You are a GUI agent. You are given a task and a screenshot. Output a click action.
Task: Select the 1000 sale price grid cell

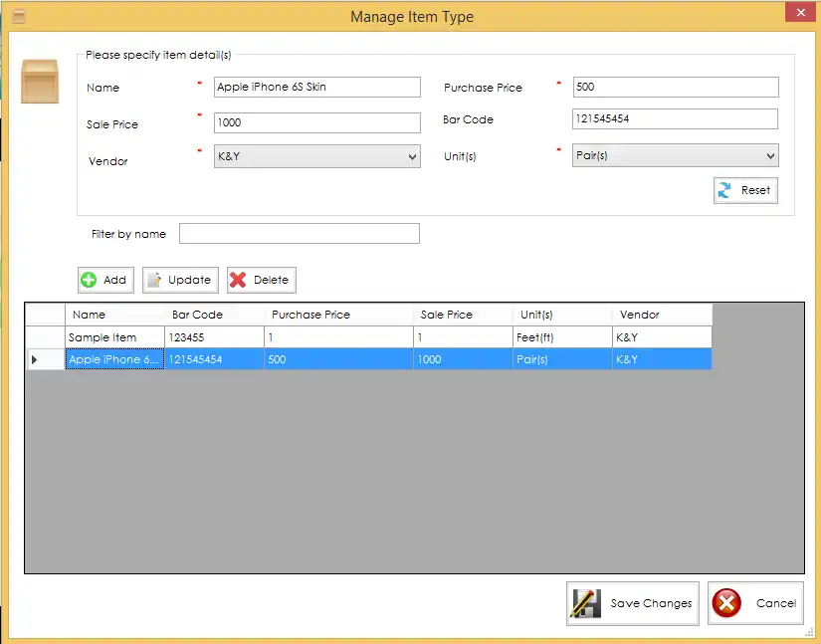(x=463, y=359)
